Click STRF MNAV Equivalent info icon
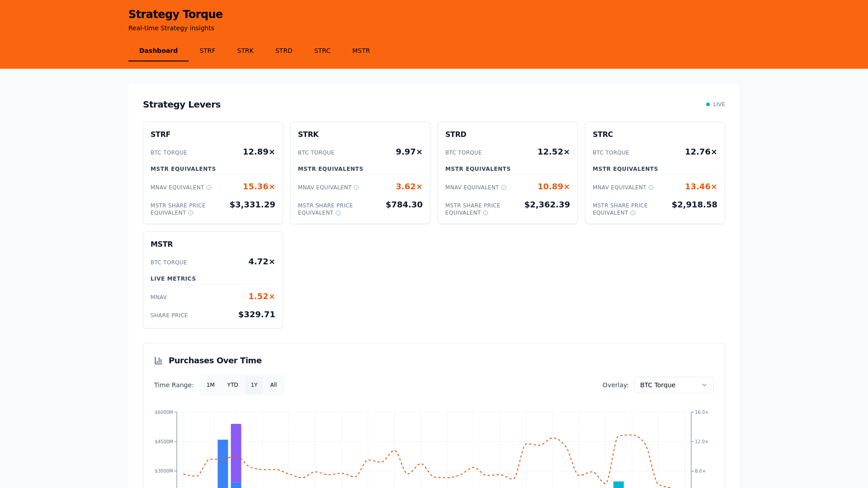 click(x=209, y=188)
